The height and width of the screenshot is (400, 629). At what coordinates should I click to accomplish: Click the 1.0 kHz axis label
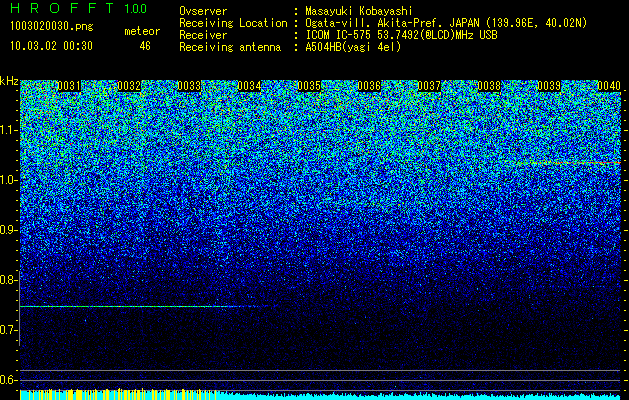coord(9,180)
